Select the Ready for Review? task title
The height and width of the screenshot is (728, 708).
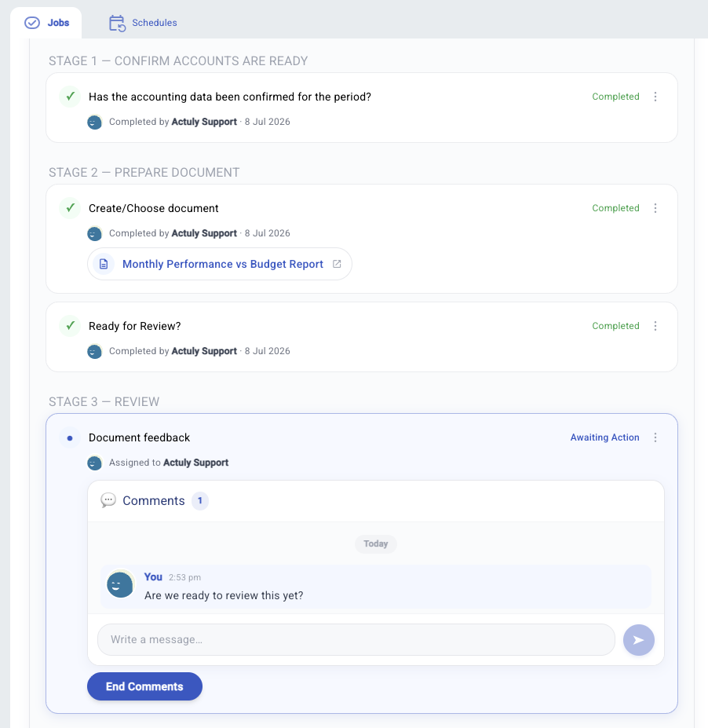click(x=134, y=327)
